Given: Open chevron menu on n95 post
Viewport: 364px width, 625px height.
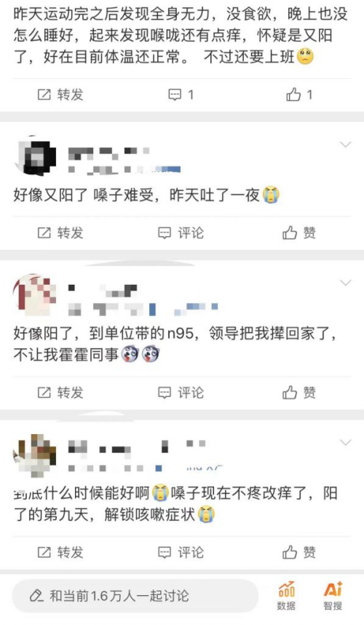Looking at the screenshot, I should pyautogui.click(x=346, y=283).
